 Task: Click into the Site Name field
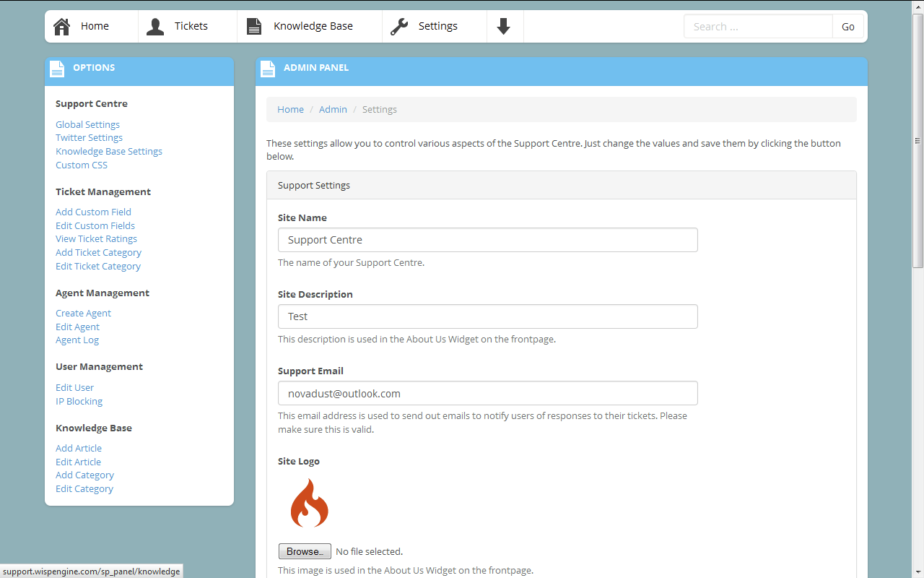(x=487, y=240)
